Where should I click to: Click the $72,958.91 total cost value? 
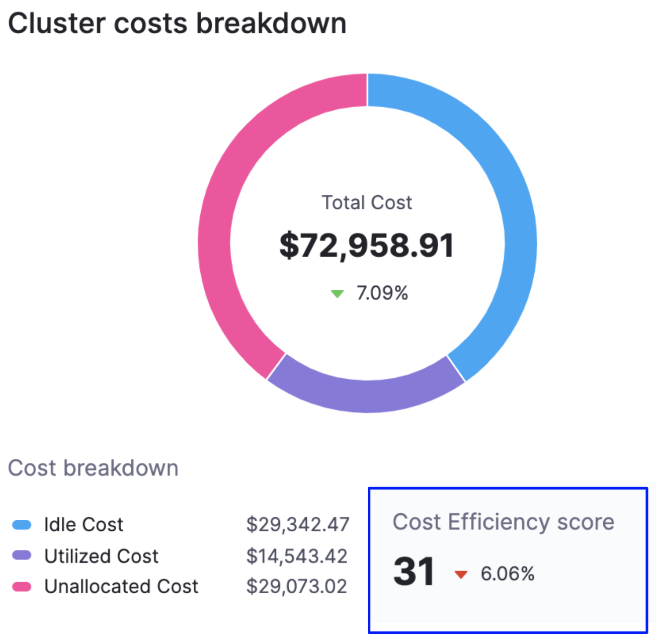[367, 246]
